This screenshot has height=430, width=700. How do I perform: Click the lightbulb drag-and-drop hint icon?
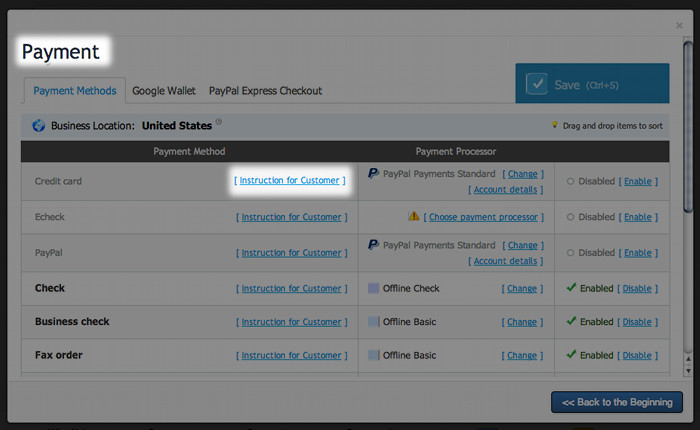click(x=554, y=126)
